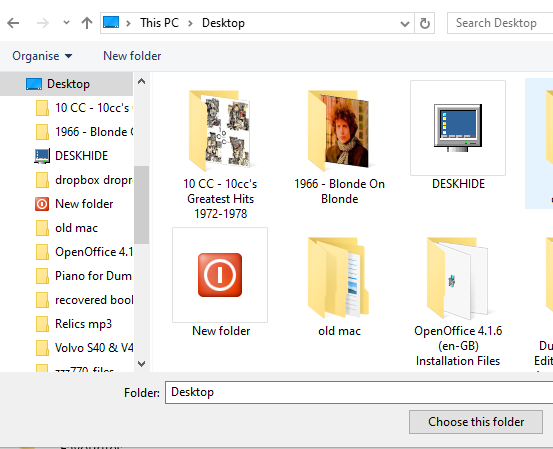The height and width of the screenshot is (449, 553).
Task: Expand the chevron between This PC and Desktop
Action: pyautogui.click(x=190, y=23)
